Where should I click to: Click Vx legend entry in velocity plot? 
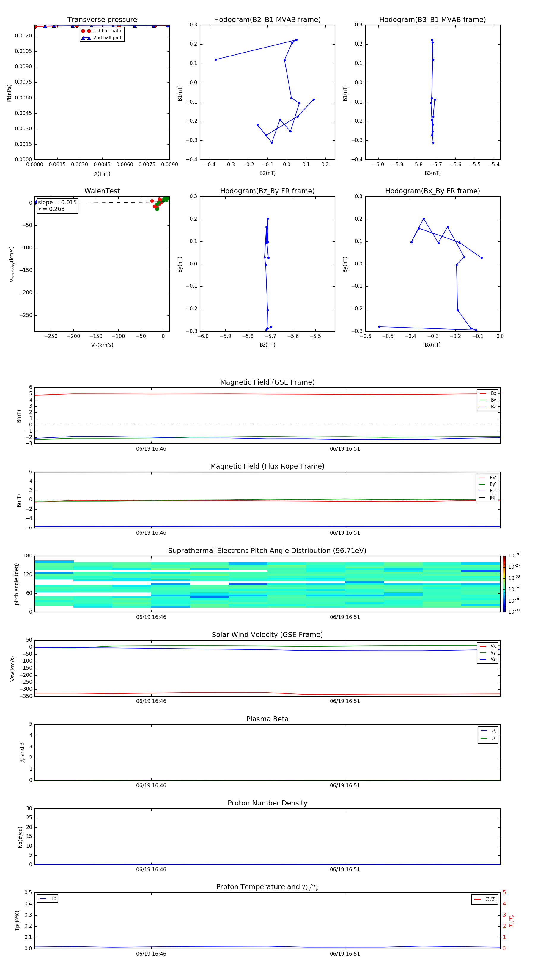[488, 646]
